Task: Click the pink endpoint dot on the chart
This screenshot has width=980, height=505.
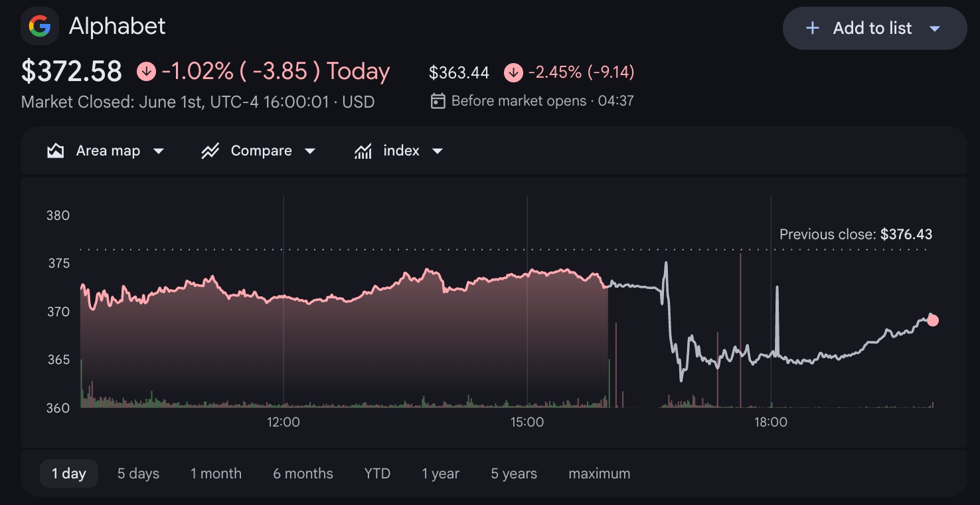Action: 933,320
